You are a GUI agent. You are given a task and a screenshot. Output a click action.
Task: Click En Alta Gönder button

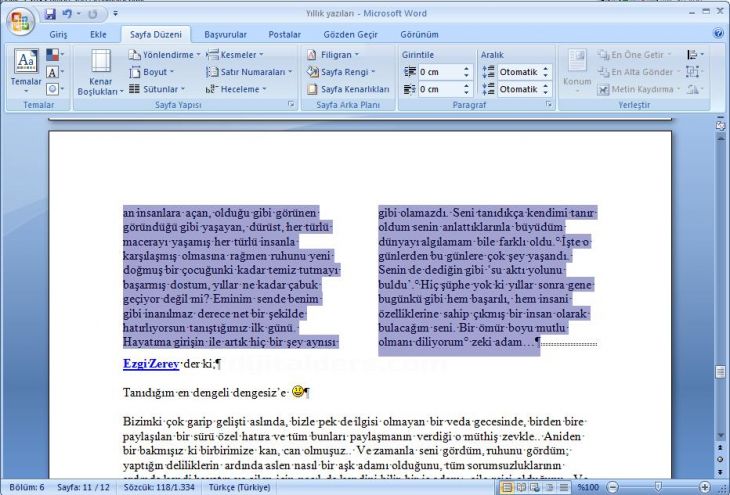point(639,72)
